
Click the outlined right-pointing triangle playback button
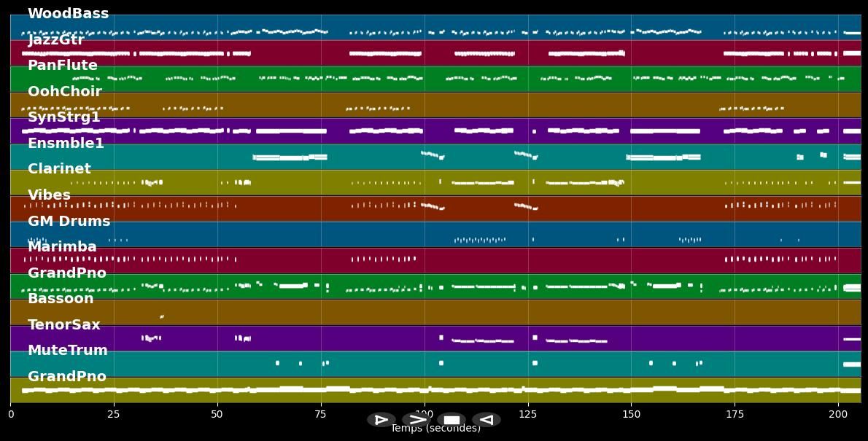381,420
